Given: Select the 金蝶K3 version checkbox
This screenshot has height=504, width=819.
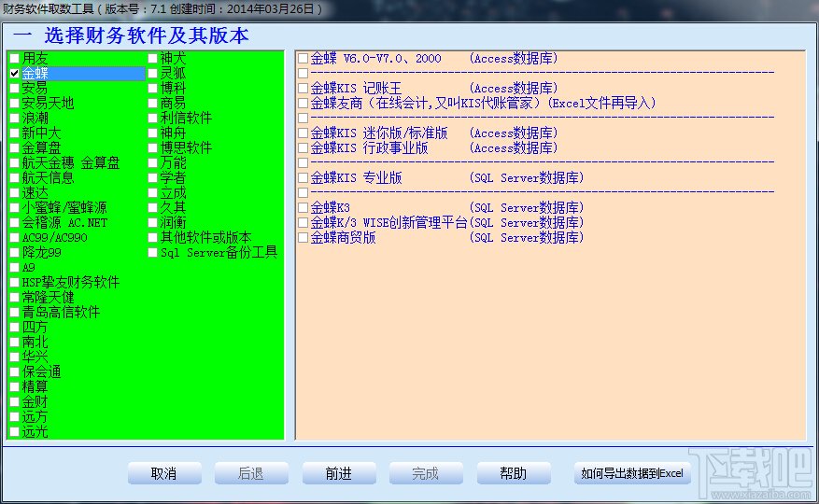Looking at the screenshot, I should pyautogui.click(x=303, y=208).
